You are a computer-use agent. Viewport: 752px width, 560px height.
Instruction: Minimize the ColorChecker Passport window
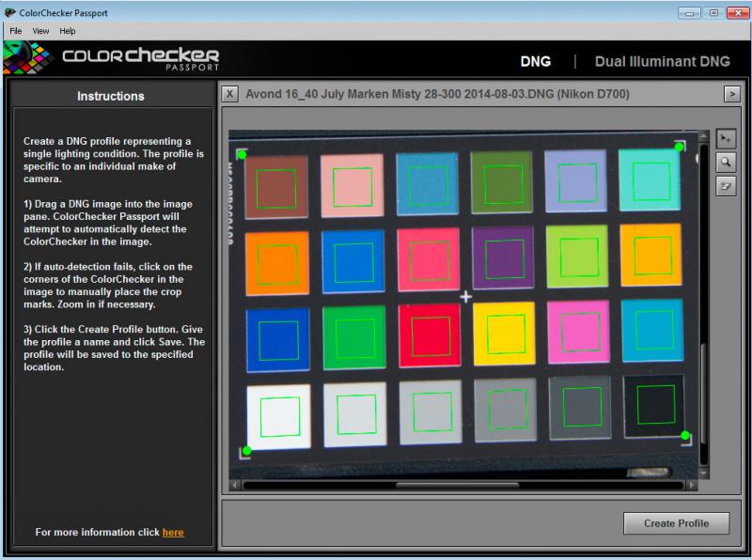click(689, 13)
